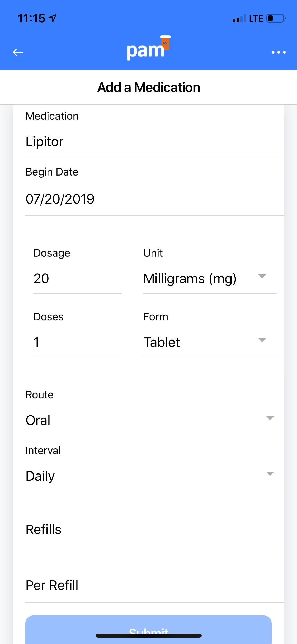The image size is (297, 644).
Task: Tap the pam Rx logo
Action: point(148,48)
